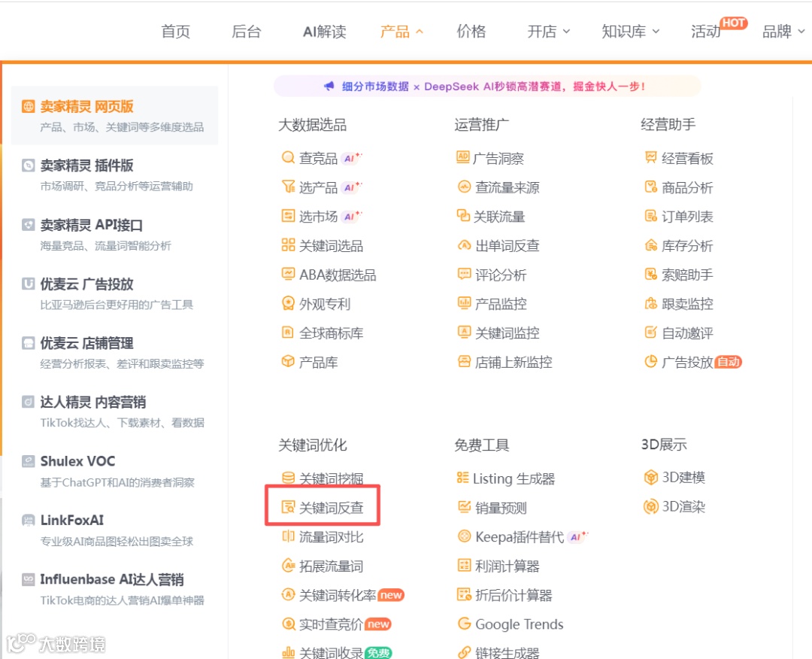Click the 出单词反查 icon
This screenshot has width=812, height=659.
click(x=464, y=245)
